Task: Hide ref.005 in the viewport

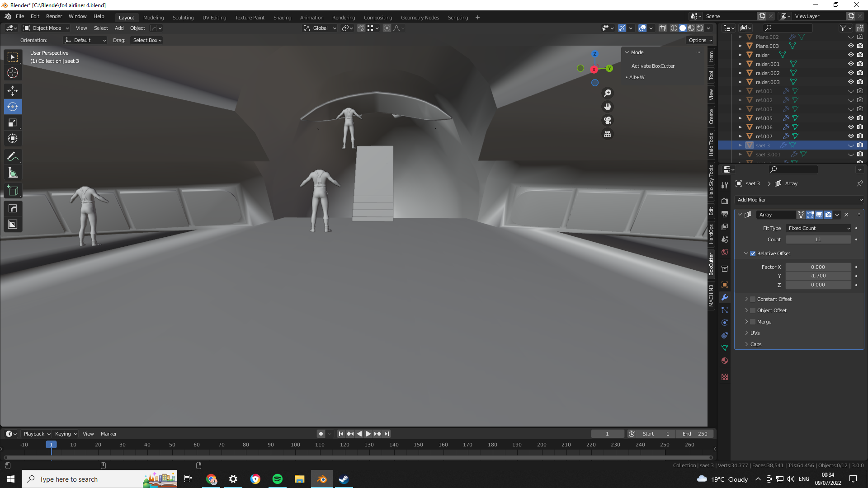Action: point(851,118)
